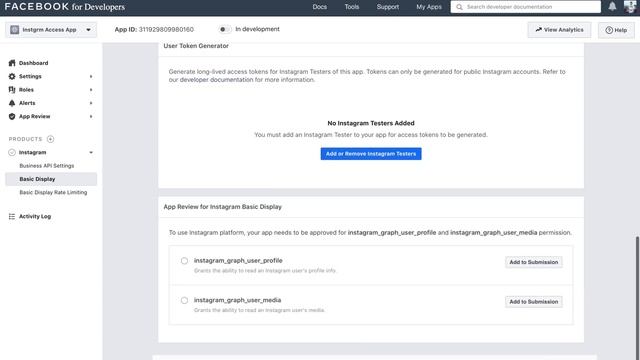Open Business API Settings page

click(47, 166)
